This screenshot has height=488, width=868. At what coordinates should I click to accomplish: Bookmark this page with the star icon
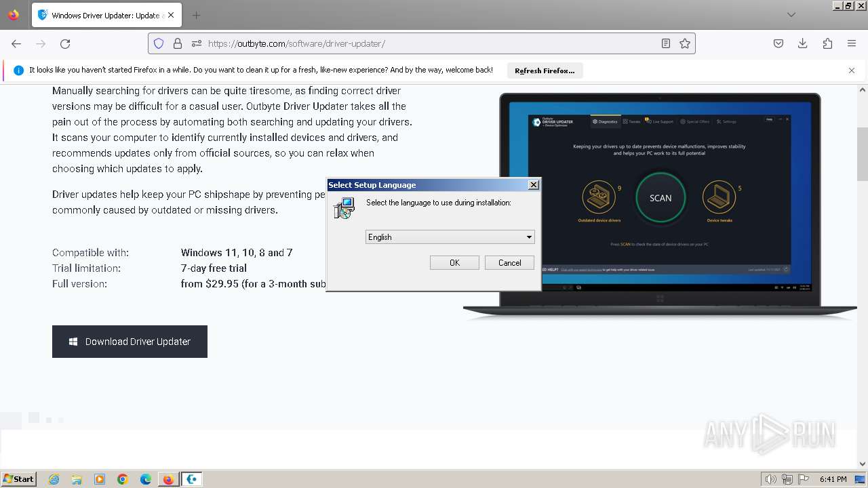pyautogui.click(x=685, y=43)
